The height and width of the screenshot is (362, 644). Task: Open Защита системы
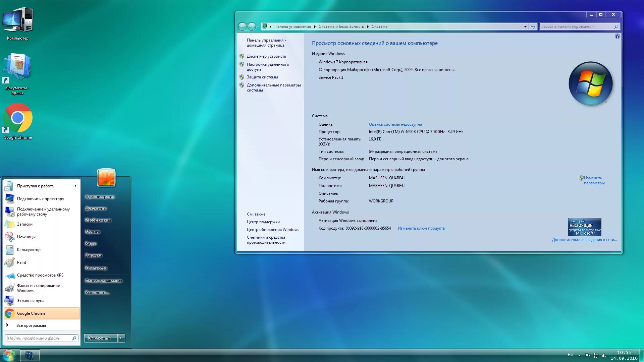coord(262,77)
